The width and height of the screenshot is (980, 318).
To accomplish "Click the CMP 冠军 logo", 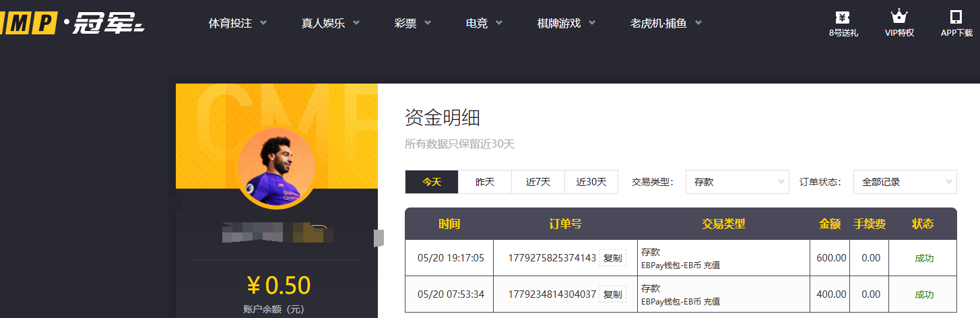I will point(72,23).
